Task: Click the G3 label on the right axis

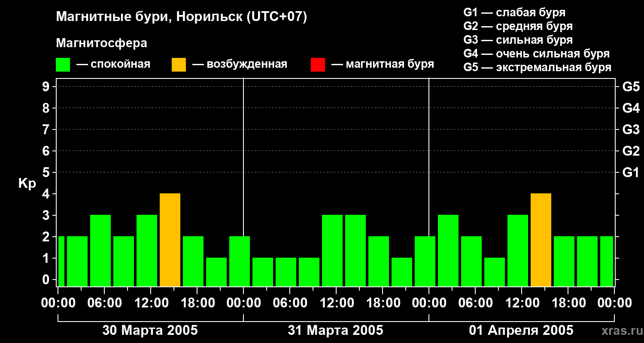Action: click(631, 129)
